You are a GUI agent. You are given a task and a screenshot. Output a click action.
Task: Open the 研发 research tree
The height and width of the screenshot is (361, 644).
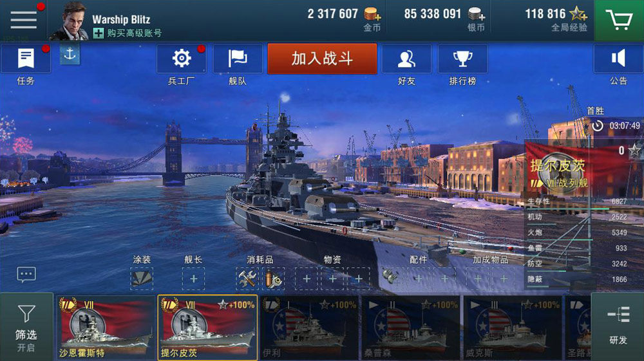click(x=618, y=327)
